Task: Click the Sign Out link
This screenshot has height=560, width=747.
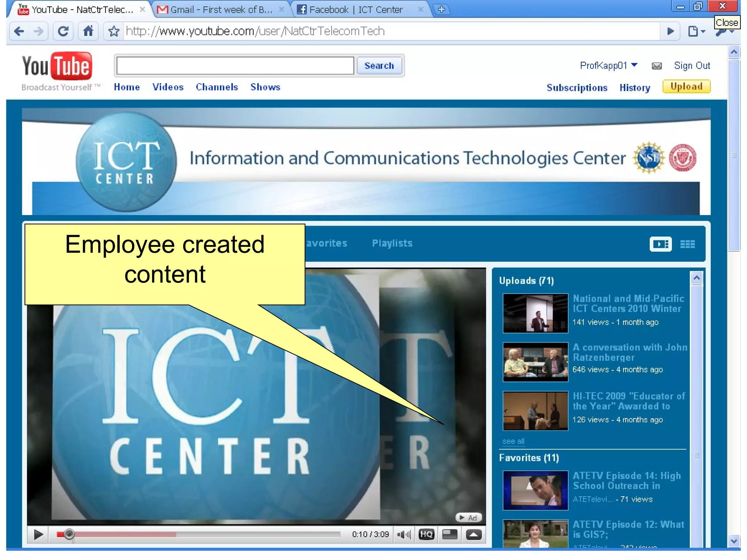Action: [x=692, y=66]
